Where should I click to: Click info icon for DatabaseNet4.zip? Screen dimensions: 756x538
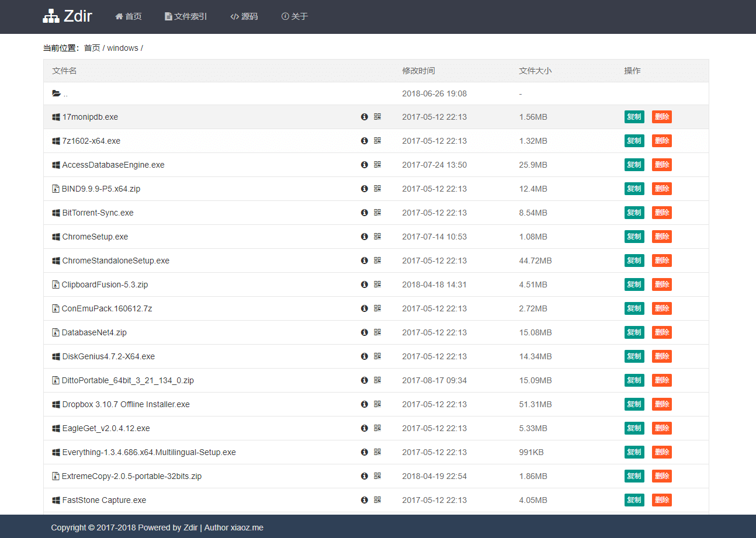tap(365, 332)
